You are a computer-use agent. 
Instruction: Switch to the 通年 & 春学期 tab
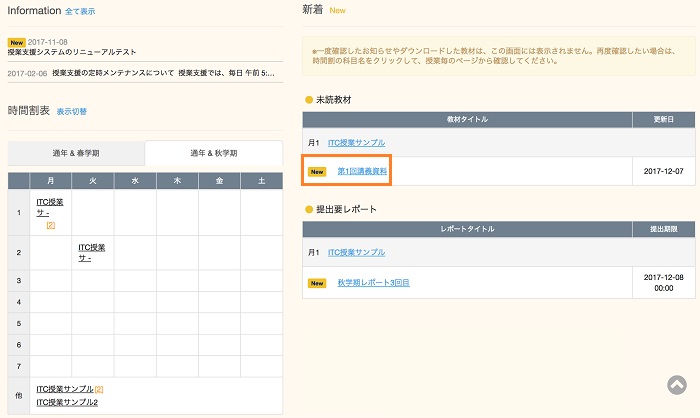point(76,153)
